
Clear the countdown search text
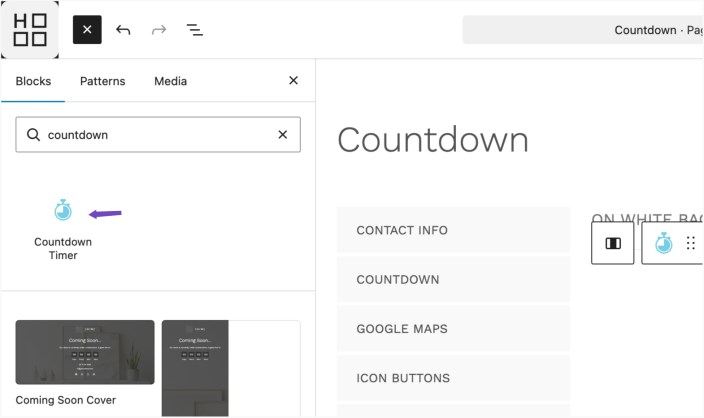pyautogui.click(x=283, y=135)
